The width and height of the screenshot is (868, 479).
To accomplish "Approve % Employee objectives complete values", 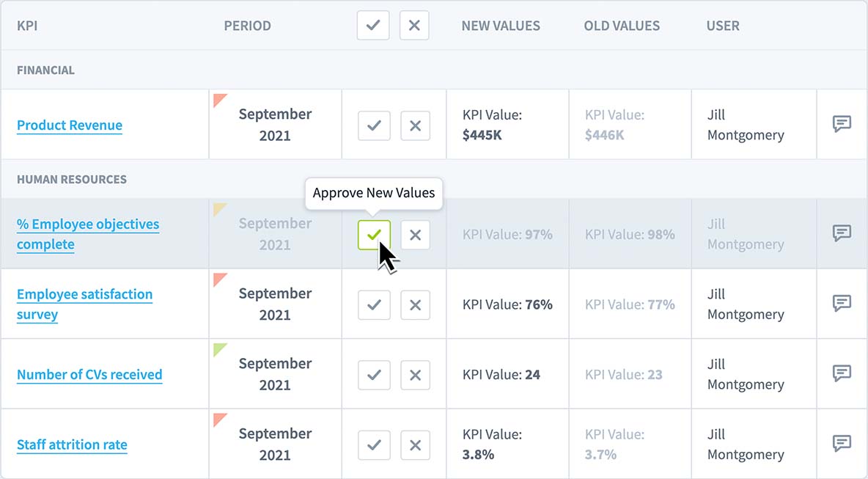I will pyautogui.click(x=374, y=235).
